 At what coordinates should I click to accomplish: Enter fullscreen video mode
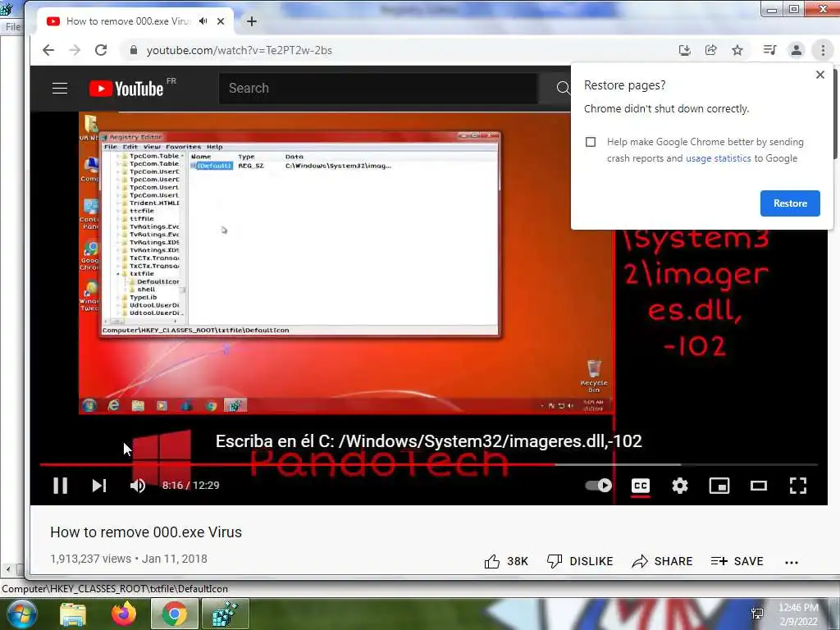coord(797,486)
